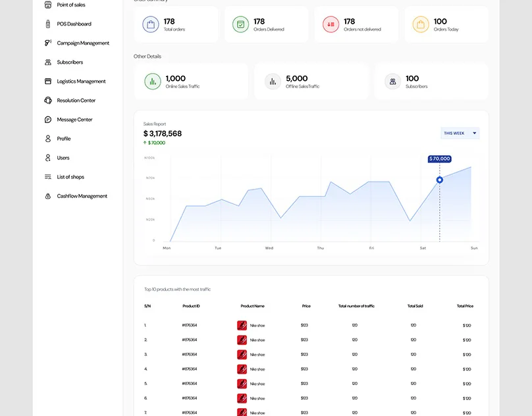
Task: Click the Resolution Center headset icon
Action: point(48,100)
